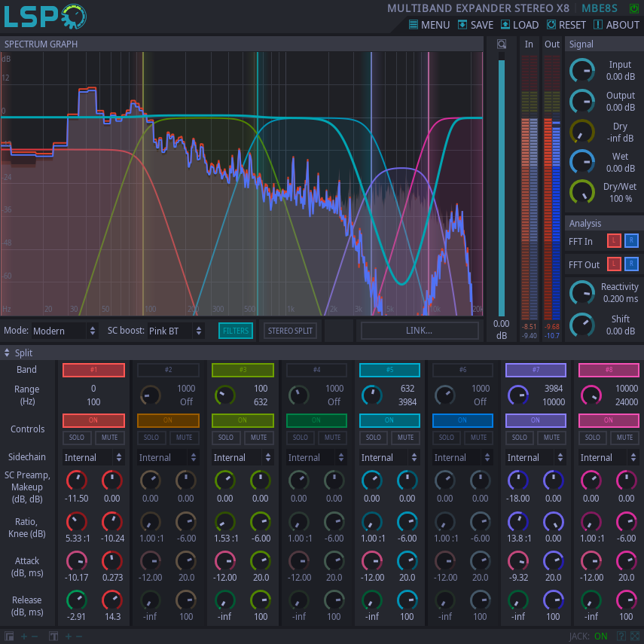
Task: Open band #5 Sidechain Internal dropdown
Action: pos(389,457)
